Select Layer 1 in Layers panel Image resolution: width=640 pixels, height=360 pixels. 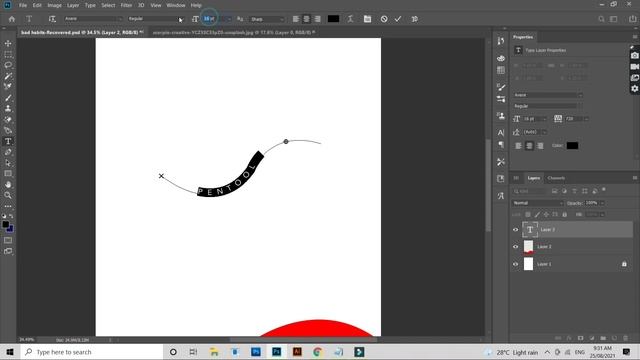click(572, 264)
